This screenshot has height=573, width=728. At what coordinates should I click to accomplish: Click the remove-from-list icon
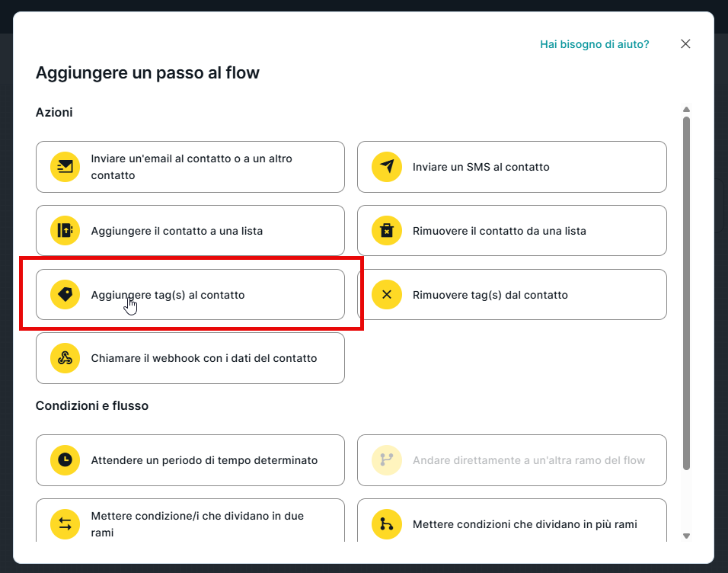pos(387,230)
